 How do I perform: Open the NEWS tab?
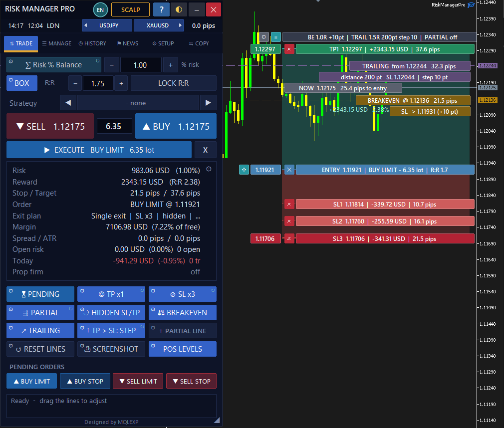(128, 43)
